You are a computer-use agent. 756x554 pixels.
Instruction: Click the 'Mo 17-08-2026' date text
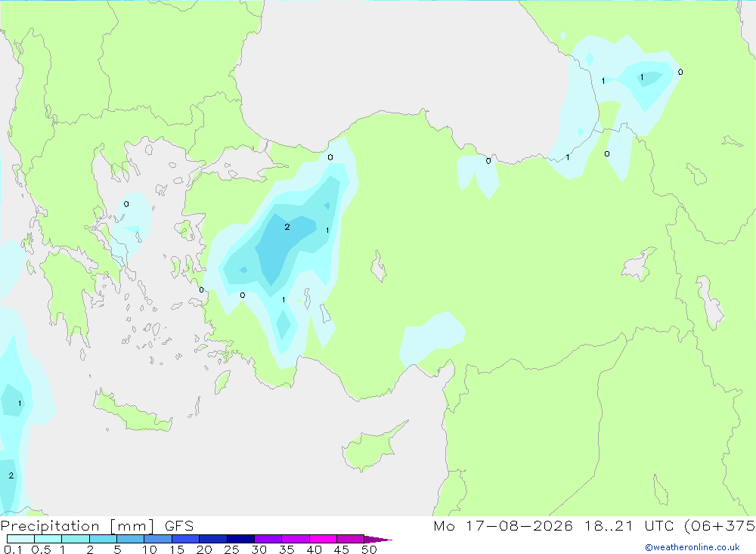pos(503,526)
